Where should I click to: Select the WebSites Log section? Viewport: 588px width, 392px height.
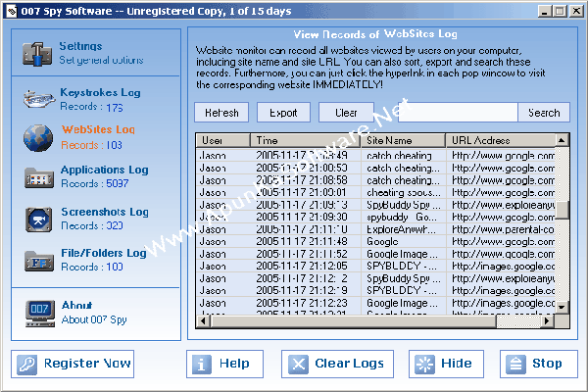[x=96, y=137]
